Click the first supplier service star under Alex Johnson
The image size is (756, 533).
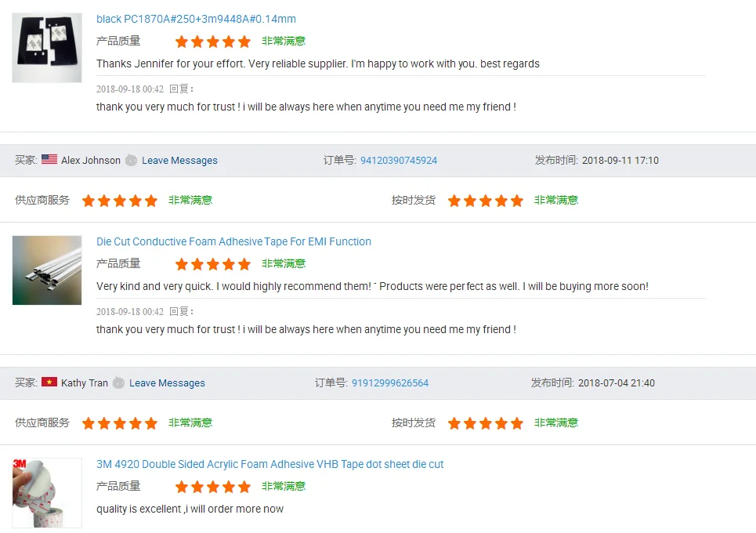click(x=89, y=201)
